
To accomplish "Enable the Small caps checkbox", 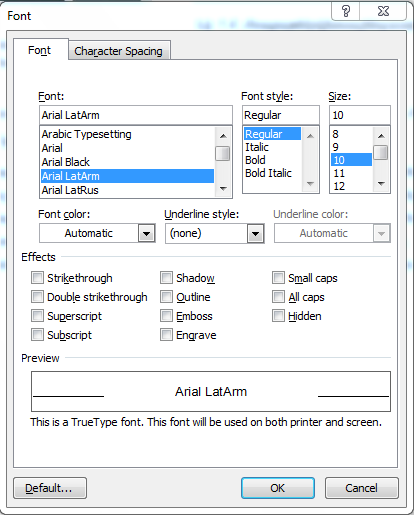I will 278,277.
